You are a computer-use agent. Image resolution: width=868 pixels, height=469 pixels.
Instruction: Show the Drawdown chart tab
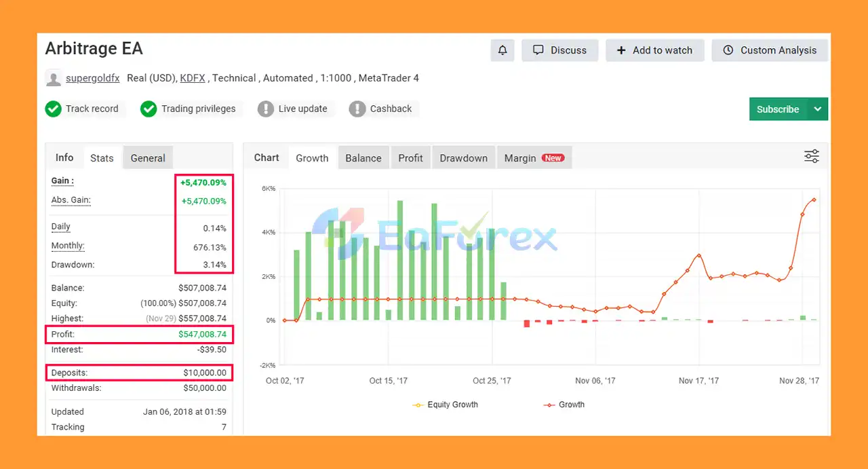[463, 158]
